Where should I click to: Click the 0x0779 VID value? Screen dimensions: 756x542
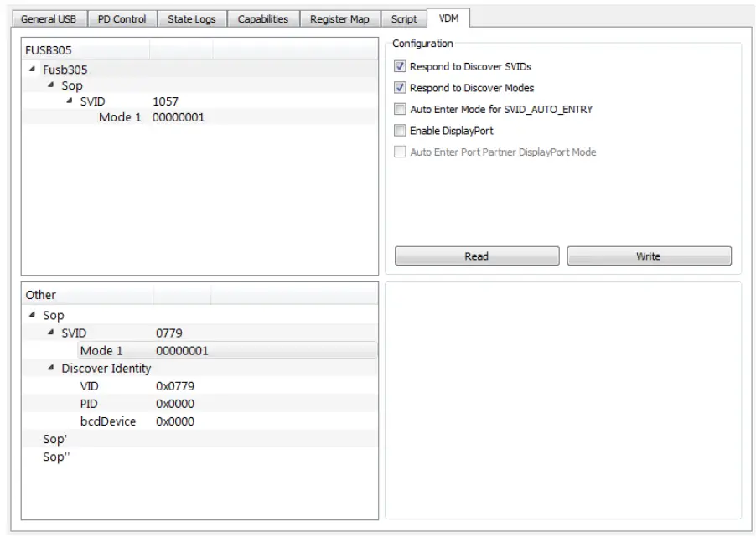(175, 386)
